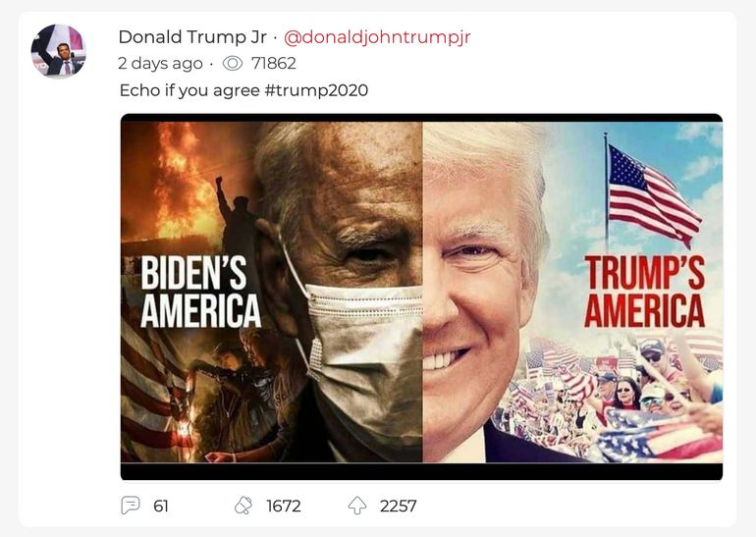Select the 71862 view count
Viewport: 756px width, 537px height.
(273, 63)
